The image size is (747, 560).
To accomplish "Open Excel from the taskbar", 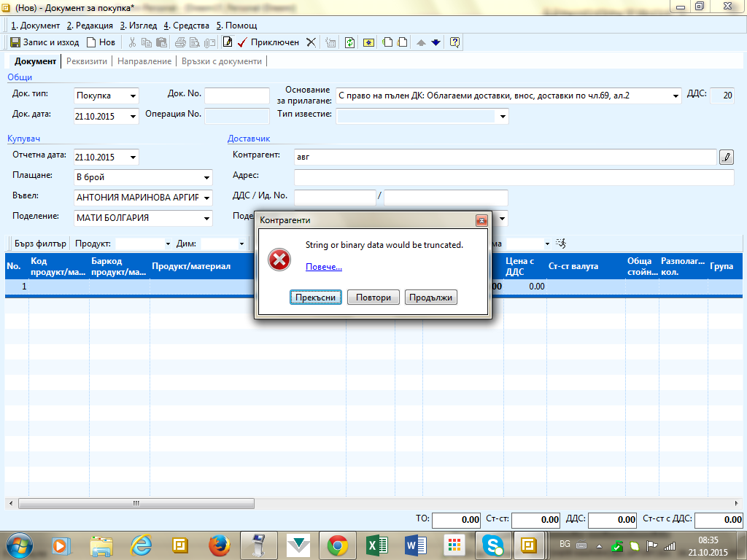I will [376, 545].
